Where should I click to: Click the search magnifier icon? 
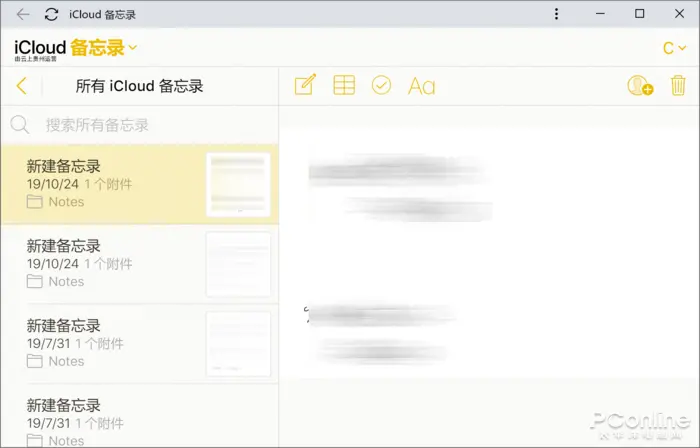(x=20, y=124)
